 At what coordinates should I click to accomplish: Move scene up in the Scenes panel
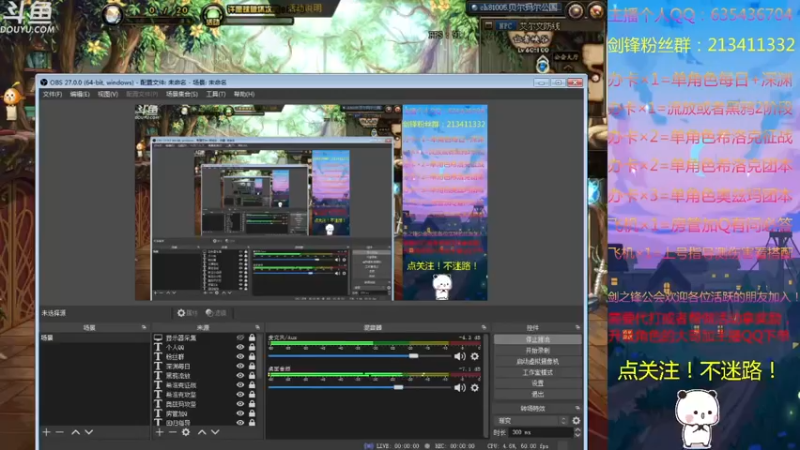point(76,432)
